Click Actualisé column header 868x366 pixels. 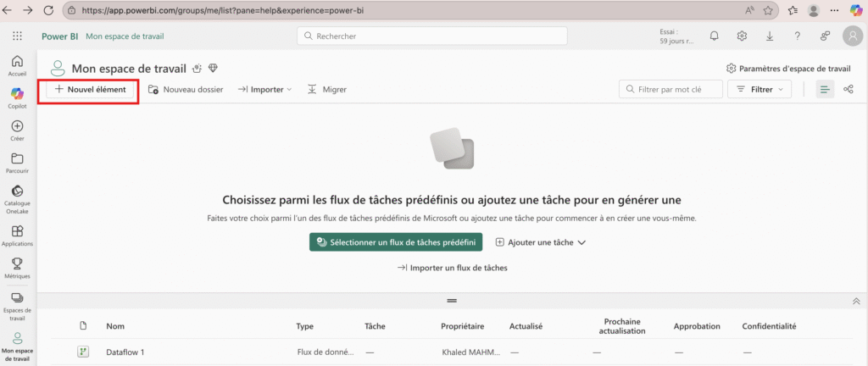pos(526,326)
